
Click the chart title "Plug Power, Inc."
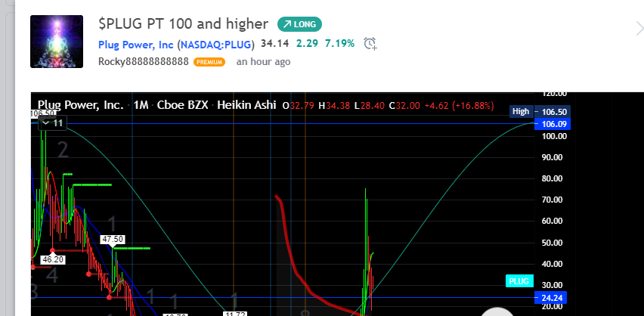coord(80,105)
